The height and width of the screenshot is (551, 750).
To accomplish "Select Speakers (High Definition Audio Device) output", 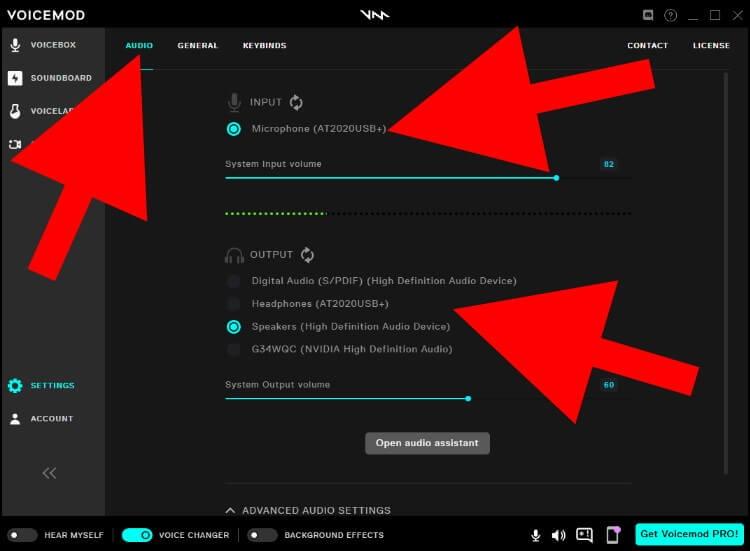I will pyautogui.click(x=234, y=327).
